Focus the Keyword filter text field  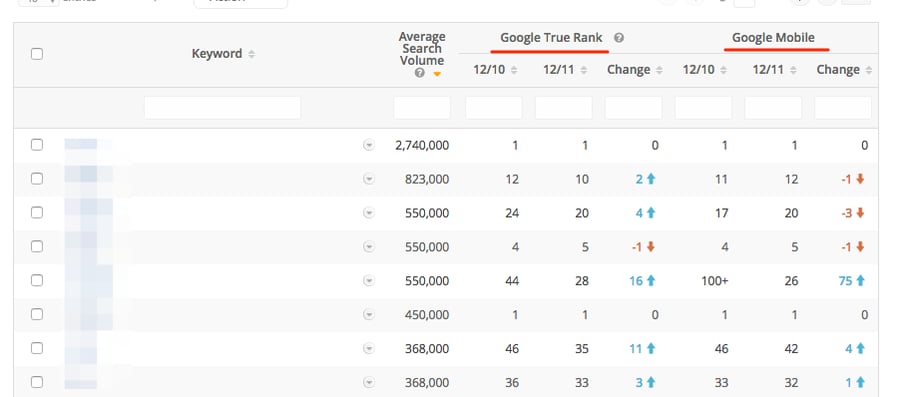point(223,108)
